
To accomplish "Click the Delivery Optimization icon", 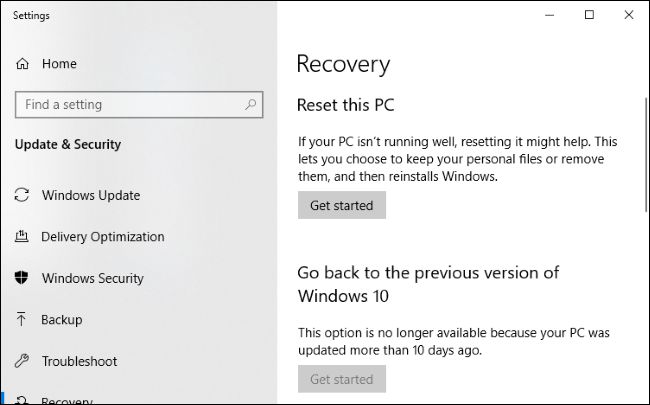I will 22,237.
